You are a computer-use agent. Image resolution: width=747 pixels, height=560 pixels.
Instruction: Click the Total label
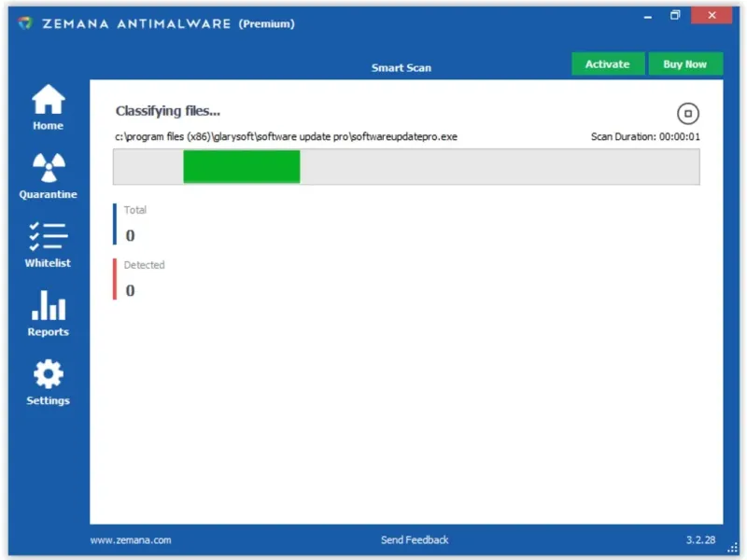[134, 210]
